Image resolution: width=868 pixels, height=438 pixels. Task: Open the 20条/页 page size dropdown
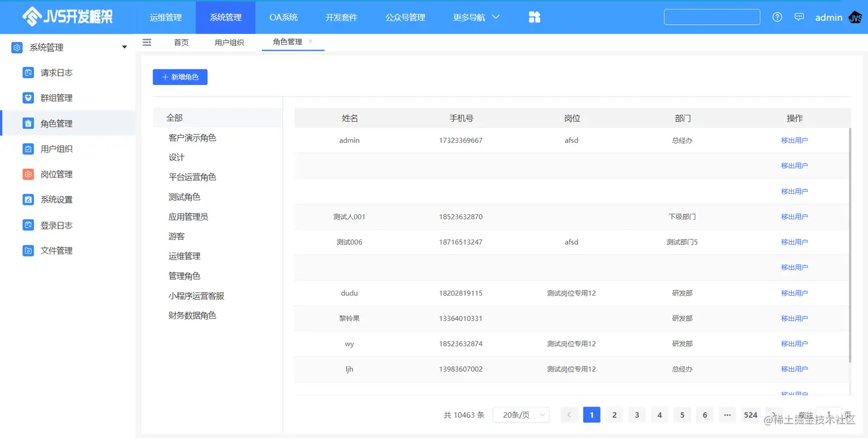(521, 415)
